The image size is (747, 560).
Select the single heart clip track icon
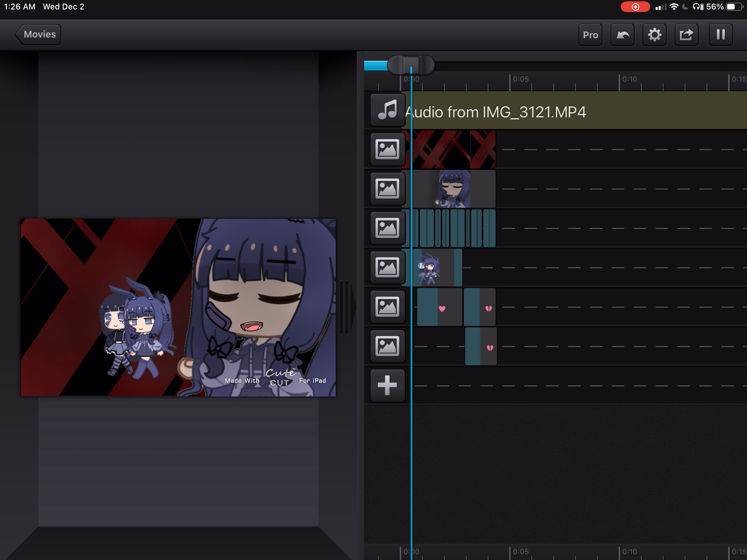[387, 346]
